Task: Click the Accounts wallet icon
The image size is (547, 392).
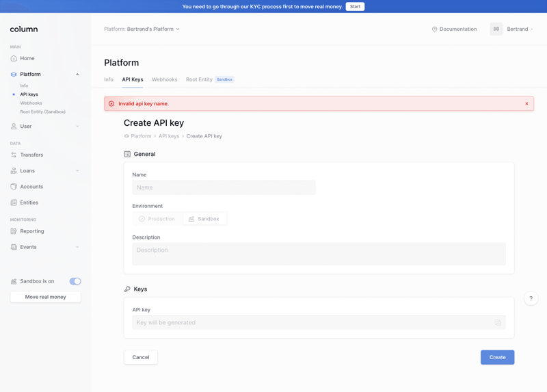Action: (14, 187)
